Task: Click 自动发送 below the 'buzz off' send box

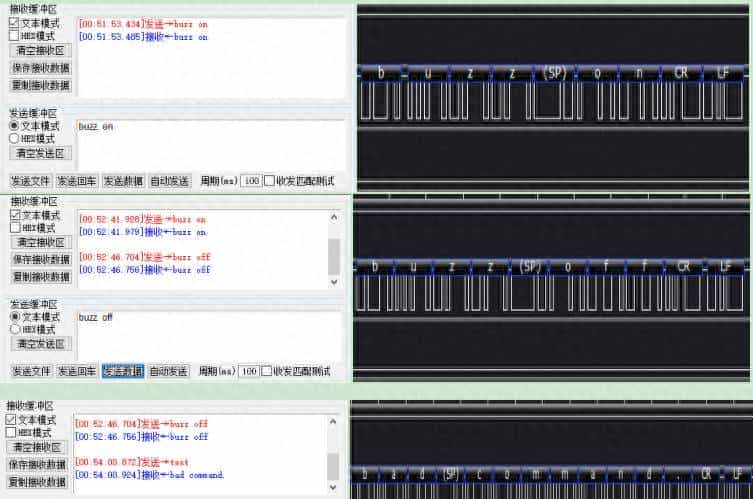Action: (169, 371)
